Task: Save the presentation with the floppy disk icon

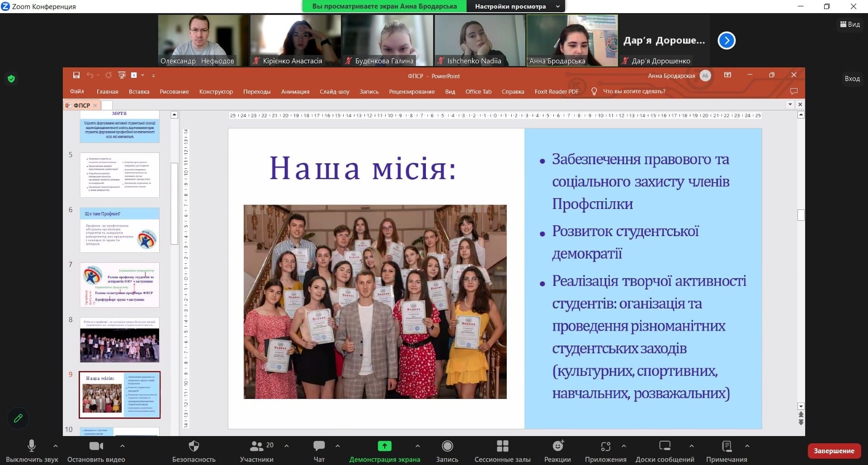Action: click(76, 75)
